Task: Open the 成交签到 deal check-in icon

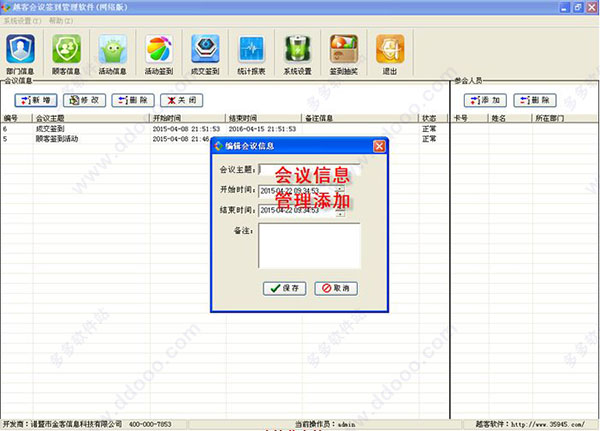Action: pyautogui.click(x=205, y=53)
